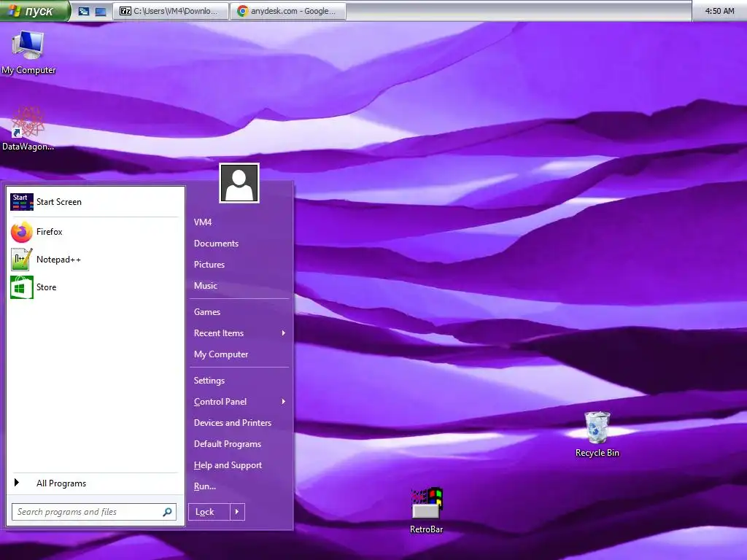Click the Store icon in start menu
The height and width of the screenshot is (560, 747).
click(21, 287)
